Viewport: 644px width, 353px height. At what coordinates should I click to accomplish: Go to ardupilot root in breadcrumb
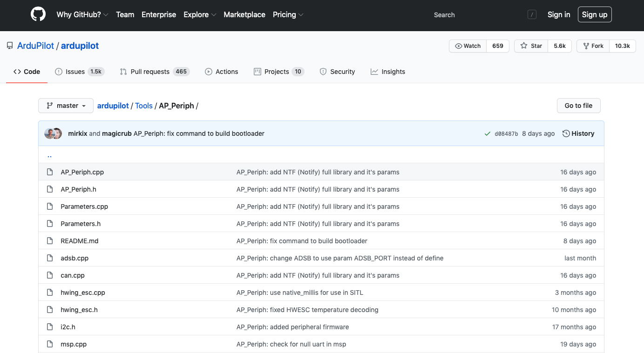coord(113,106)
